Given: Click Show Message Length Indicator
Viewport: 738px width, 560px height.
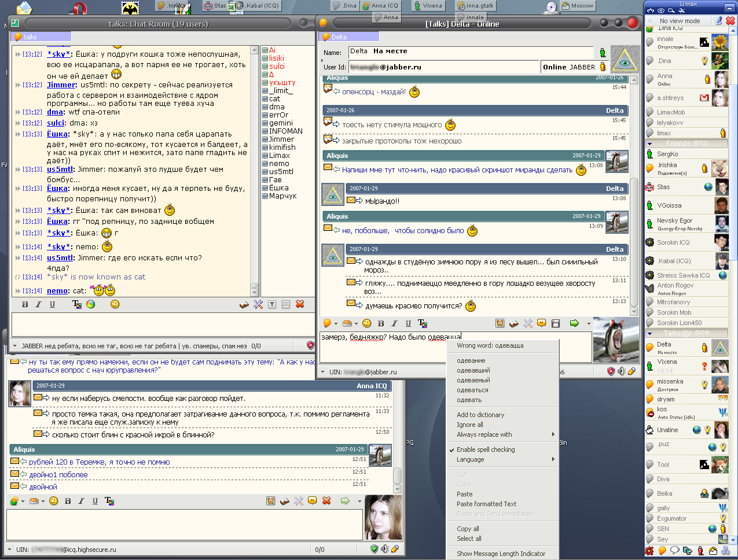Looking at the screenshot, I should tap(501, 554).
